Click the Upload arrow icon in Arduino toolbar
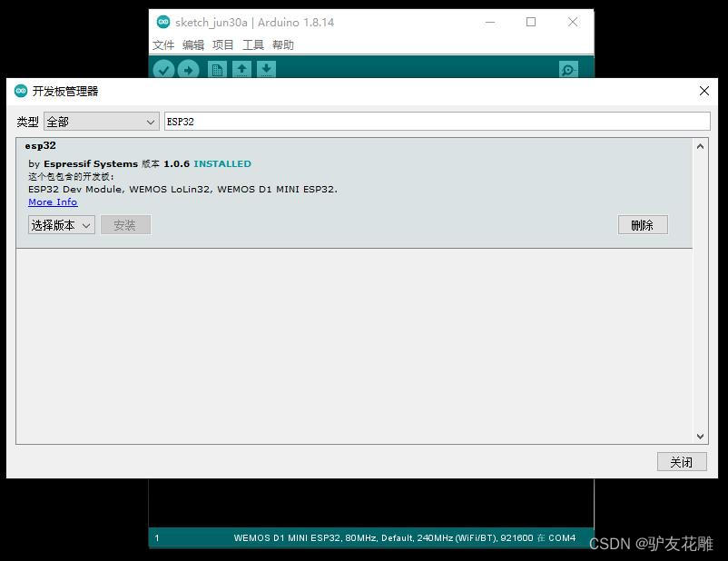 [x=188, y=70]
